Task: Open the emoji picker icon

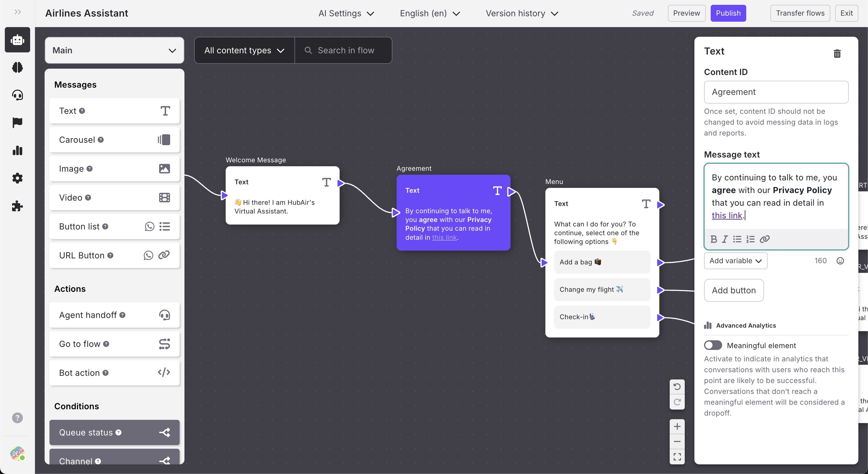Action: pos(840,260)
